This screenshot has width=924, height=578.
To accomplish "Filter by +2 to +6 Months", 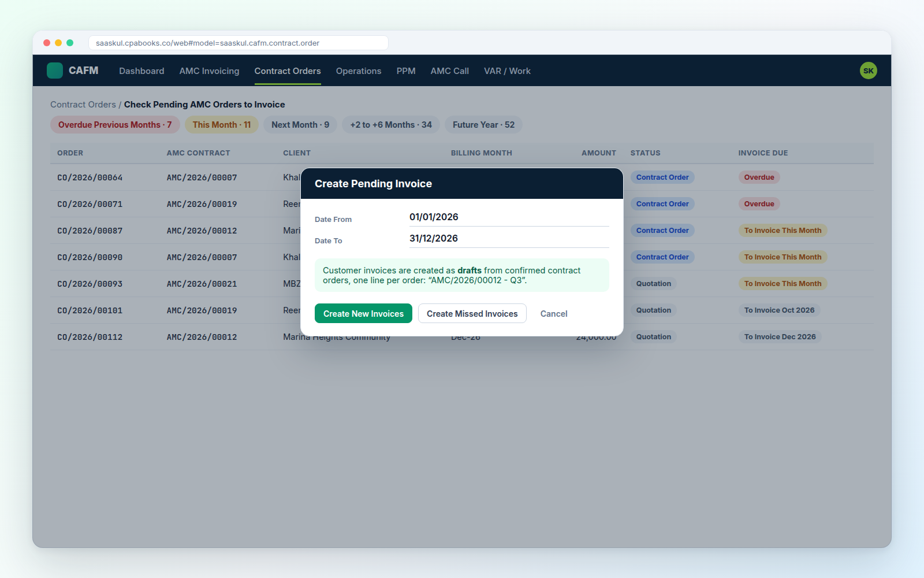I will (x=391, y=125).
